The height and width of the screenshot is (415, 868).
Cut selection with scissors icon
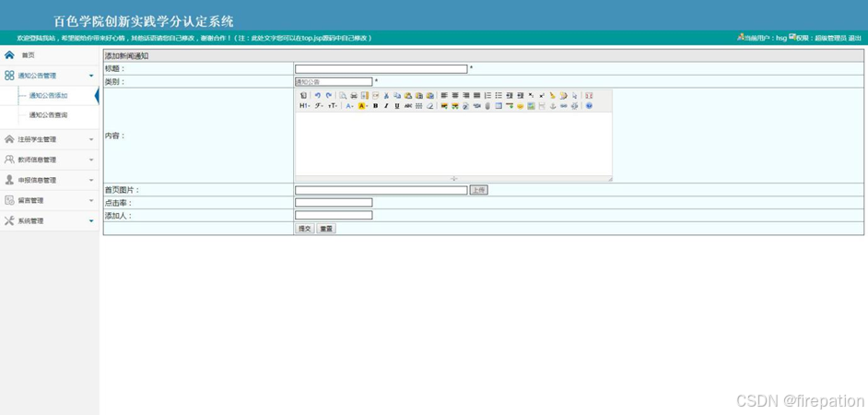[386, 95]
